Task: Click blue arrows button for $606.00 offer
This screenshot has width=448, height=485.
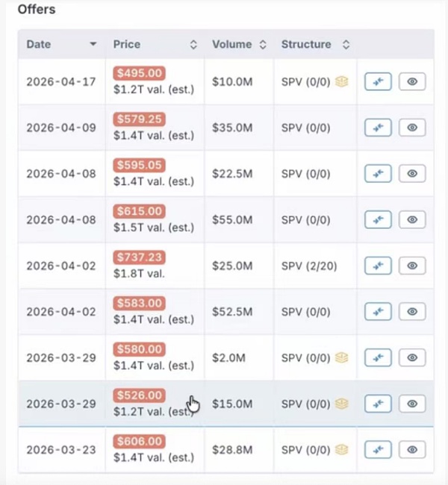Action: click(x=378, y=450)
